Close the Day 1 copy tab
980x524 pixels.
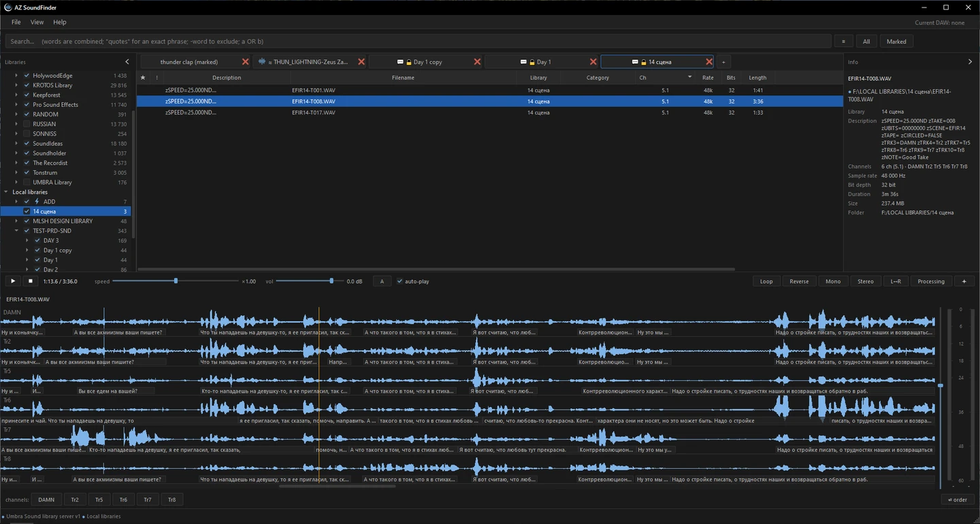(x=477, y=62)
